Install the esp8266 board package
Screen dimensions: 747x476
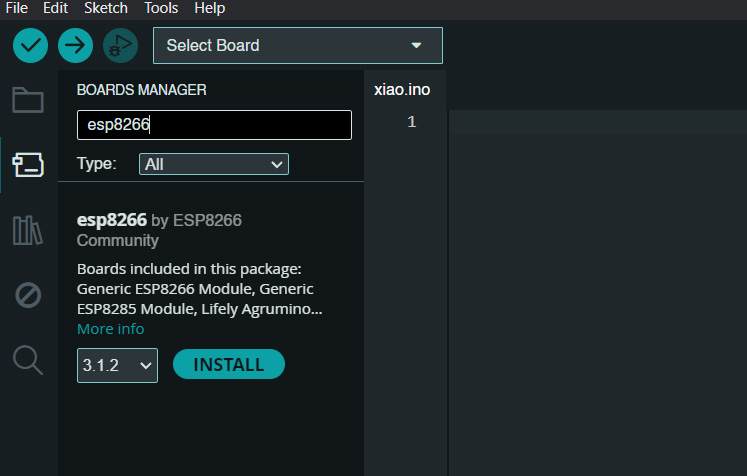tap(229, 365)
